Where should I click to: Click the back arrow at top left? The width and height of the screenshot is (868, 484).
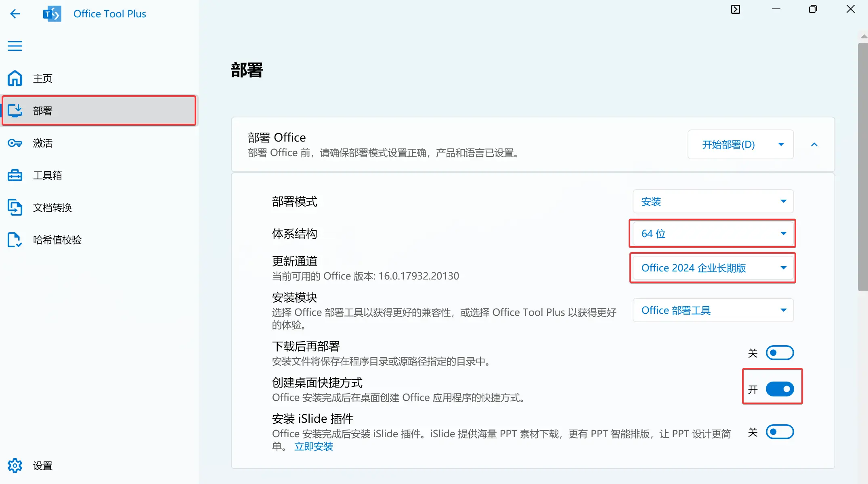click(15, 14)
